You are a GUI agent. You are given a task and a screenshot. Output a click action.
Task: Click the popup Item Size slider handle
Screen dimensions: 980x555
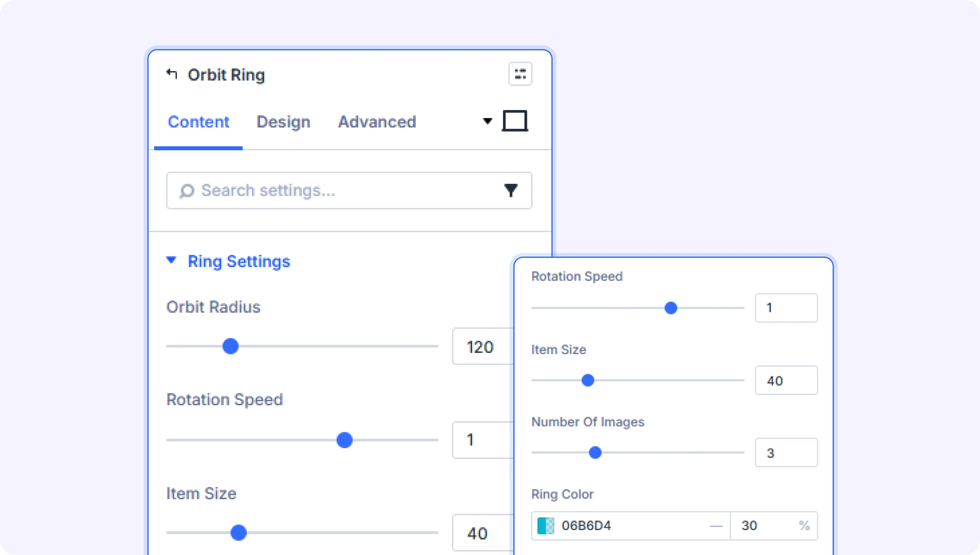coord(588,380)
